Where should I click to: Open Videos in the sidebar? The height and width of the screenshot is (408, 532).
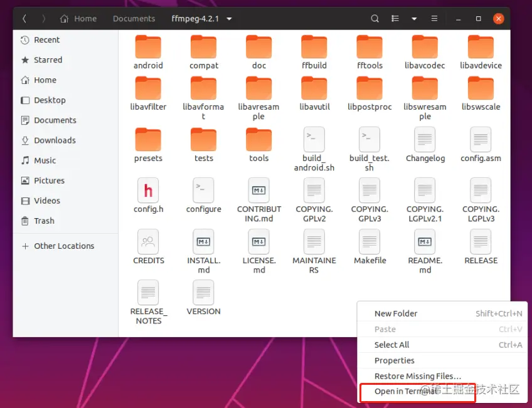pos(65,201)
